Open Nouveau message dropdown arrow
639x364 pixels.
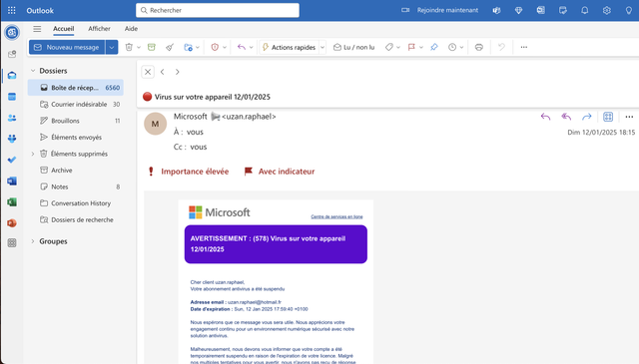tap(111, 47)
